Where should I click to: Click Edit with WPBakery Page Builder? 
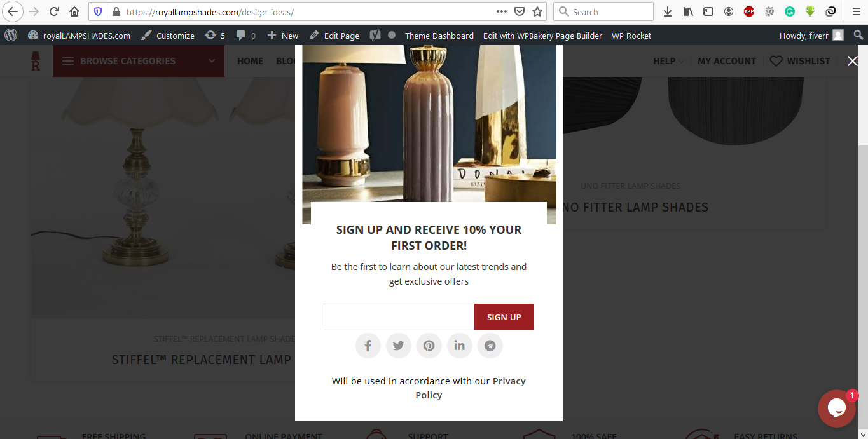coord(542,36)
